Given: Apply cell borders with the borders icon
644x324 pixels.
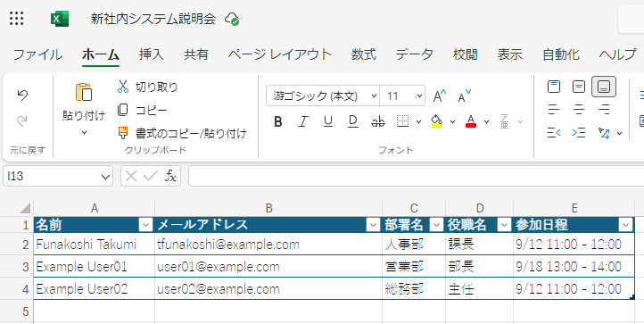Looking at the screenshot, I should click(x=403, y=121).
